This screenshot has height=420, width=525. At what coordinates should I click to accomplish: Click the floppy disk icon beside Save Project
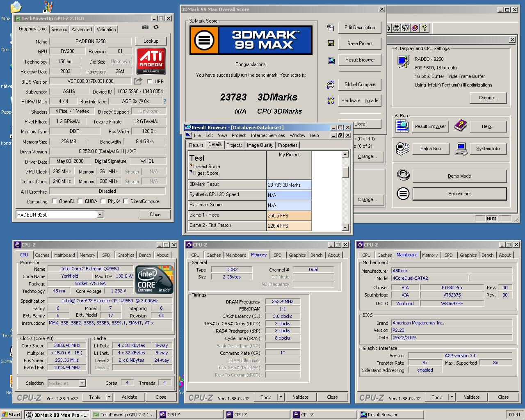331,43
